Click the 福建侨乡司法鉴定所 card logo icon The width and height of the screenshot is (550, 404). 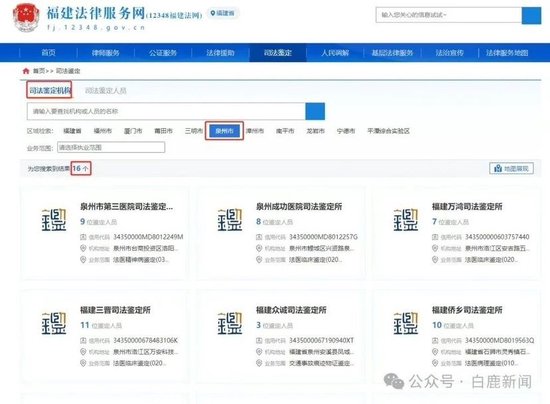406,323
